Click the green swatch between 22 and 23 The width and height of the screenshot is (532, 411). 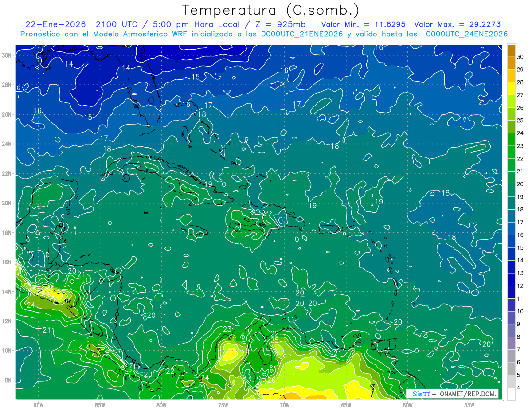tap(511, 152)
